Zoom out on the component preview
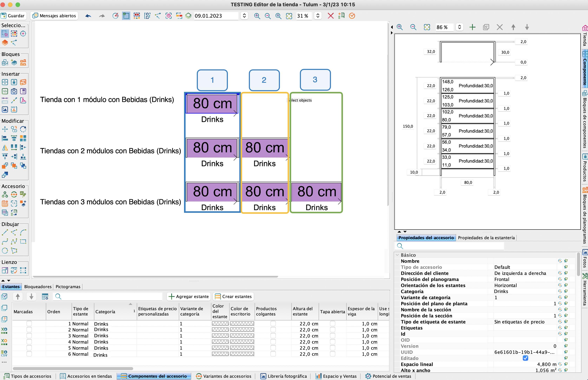The image size is (588, 380). point(413,27)
